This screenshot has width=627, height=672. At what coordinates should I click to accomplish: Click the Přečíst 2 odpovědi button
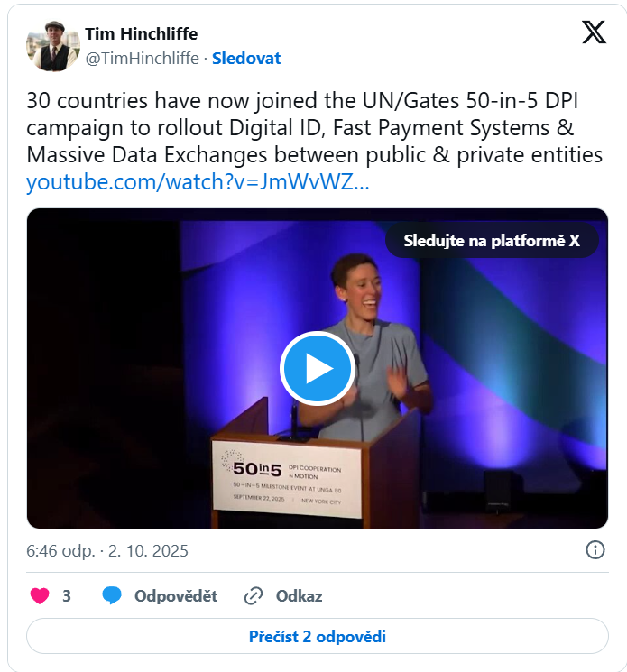coord(318,637)
